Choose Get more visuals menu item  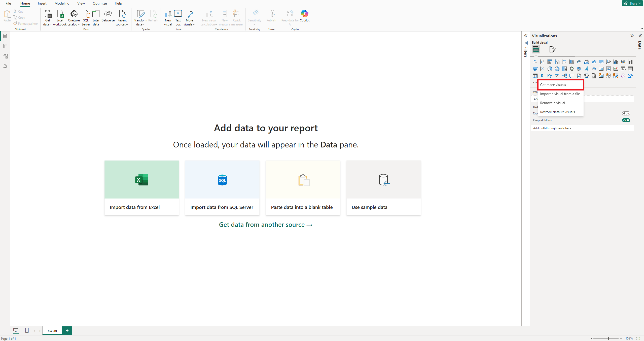(561, 85)
